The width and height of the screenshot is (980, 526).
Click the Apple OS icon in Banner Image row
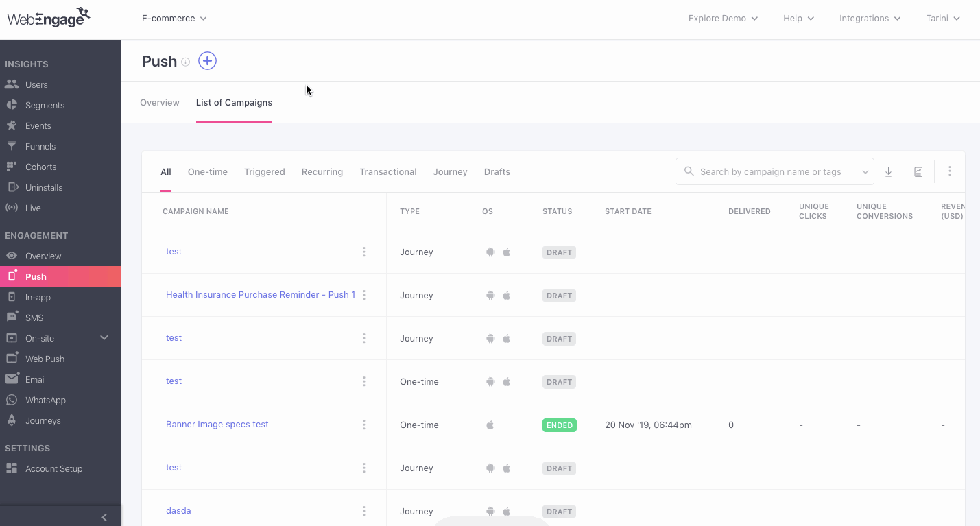pos(490,425)
